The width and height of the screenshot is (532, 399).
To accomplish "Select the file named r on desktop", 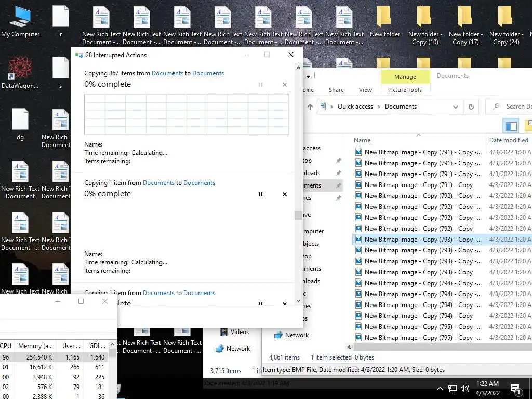I will (61, 22).
